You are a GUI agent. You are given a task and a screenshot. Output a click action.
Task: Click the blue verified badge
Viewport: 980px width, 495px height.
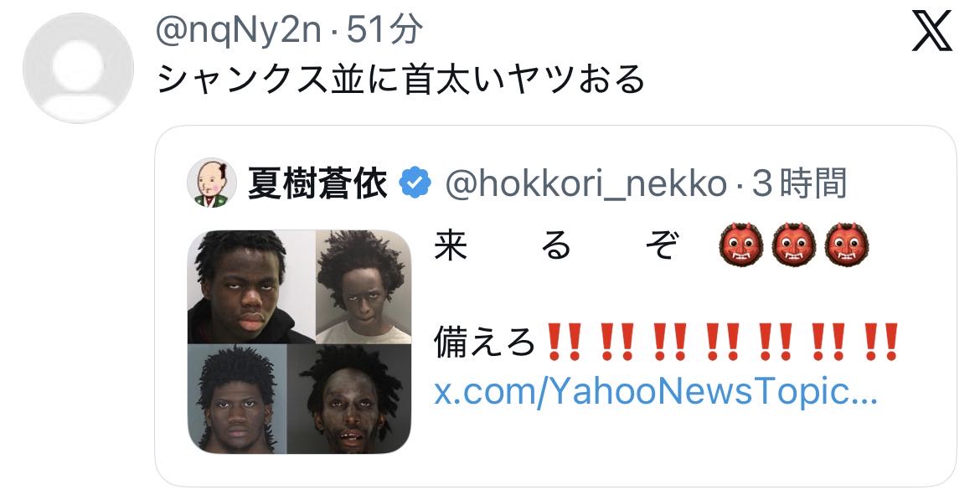(x=415, y=183)
